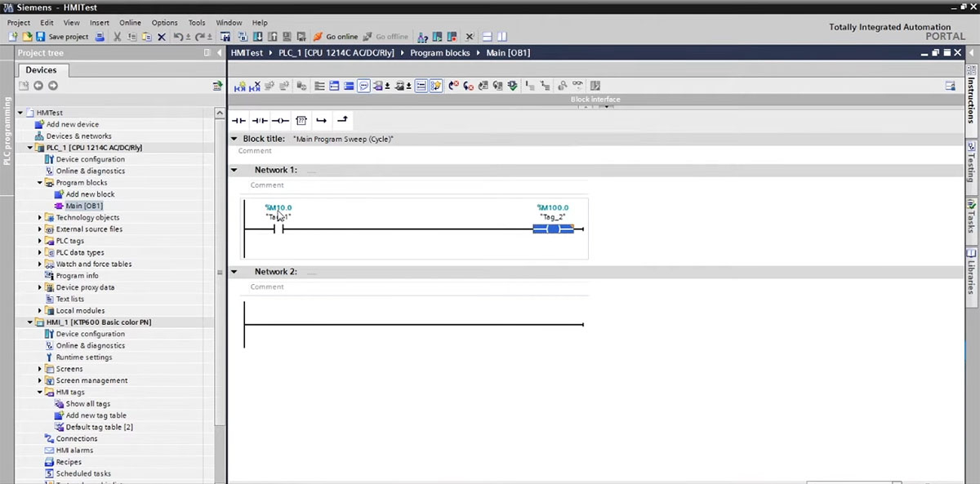The image size is (980, 484).
Task: Click the Network 1 comment field
Action: pos(418,185)
